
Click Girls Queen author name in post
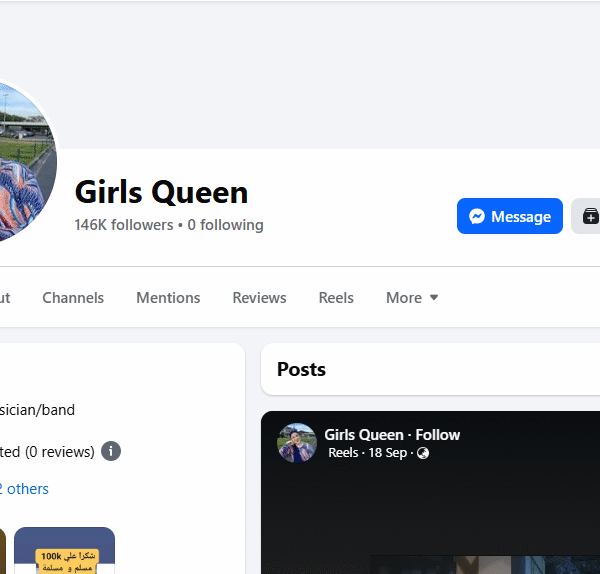point(363,435)
